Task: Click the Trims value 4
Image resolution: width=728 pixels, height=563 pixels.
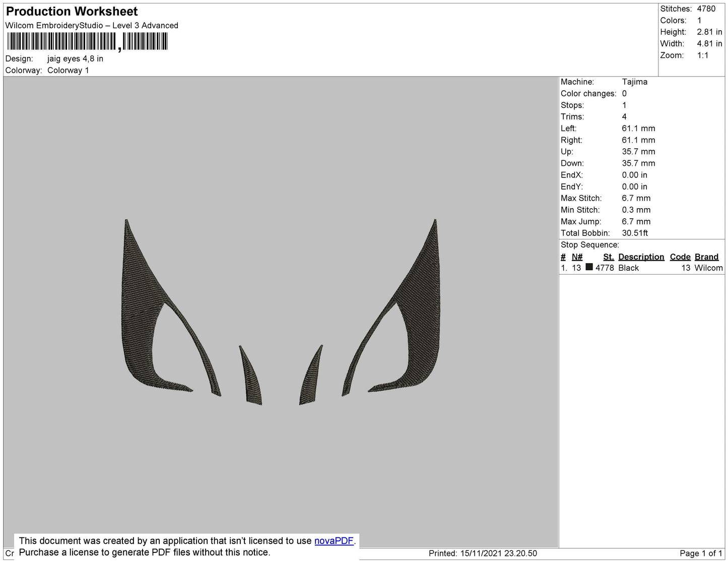Action: pyautogui.click(x=624, y=117)
